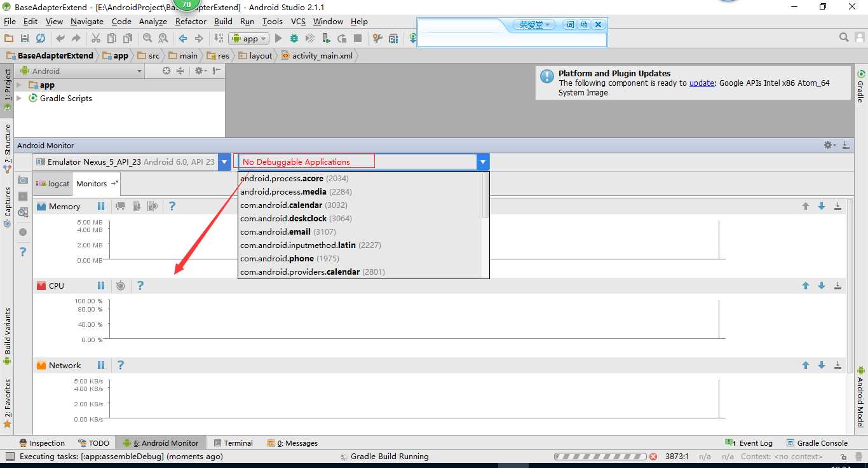Click the Debug app bug icon
The image size is (868, 468).
click(x=294, y=38)
